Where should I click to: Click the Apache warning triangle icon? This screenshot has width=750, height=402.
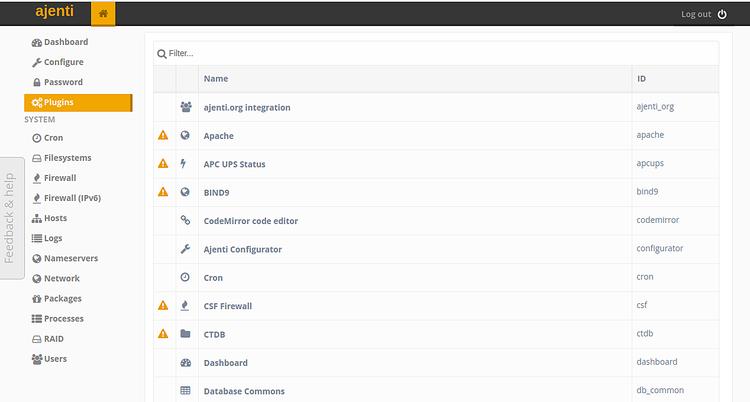[163, 135]
